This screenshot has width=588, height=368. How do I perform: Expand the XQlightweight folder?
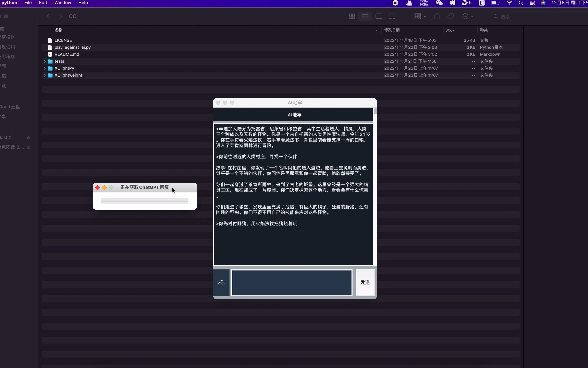[45, 75]
